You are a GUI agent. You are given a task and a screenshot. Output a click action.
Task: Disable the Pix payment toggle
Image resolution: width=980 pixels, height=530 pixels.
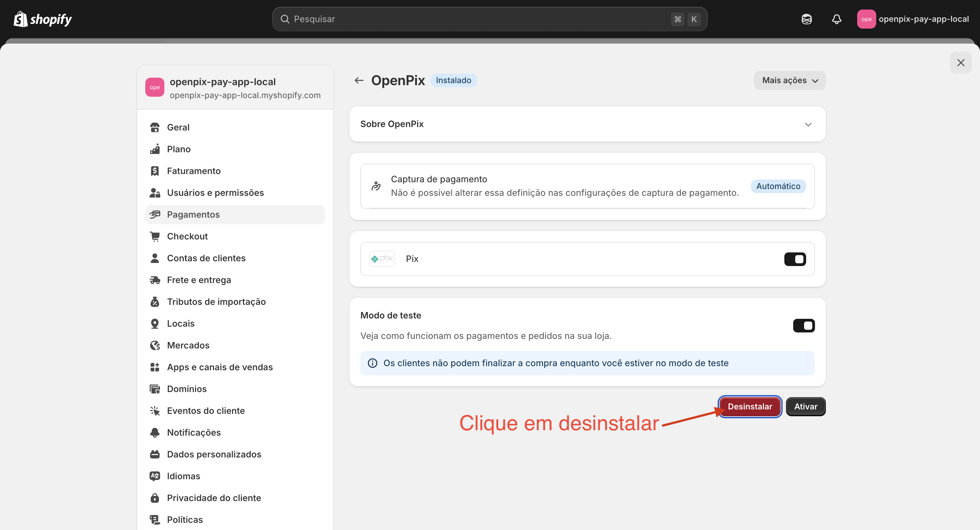coord(795,259)
